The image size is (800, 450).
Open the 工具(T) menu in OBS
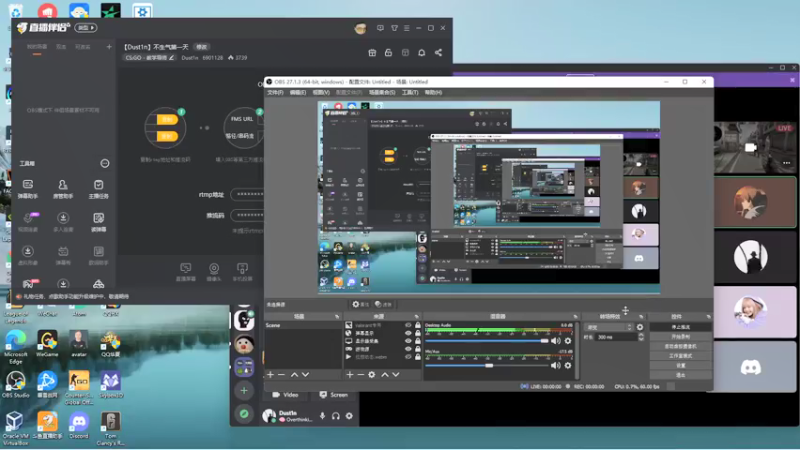410,92
